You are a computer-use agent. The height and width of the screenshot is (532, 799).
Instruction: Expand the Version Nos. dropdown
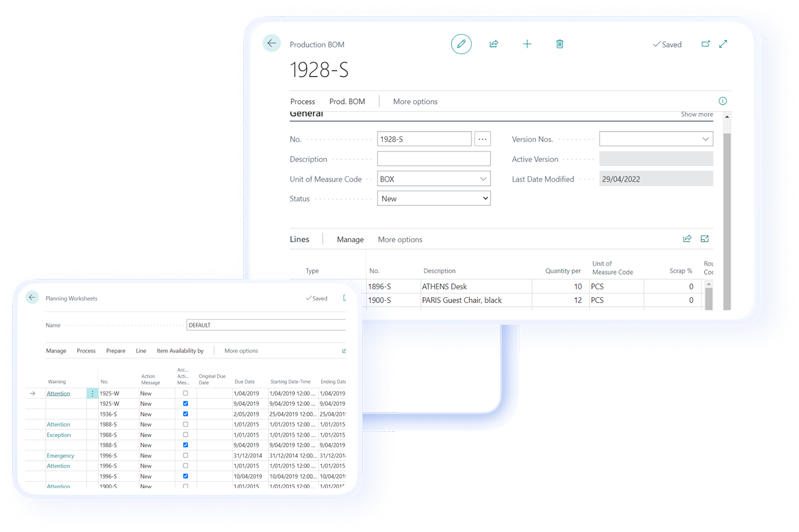click(x=705, y=139)
